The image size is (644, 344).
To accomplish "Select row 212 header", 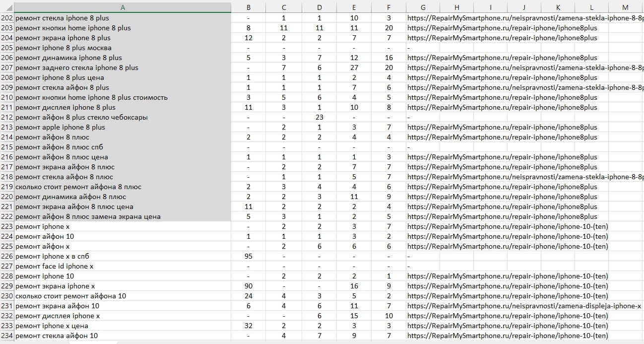I will coord(7,117).
